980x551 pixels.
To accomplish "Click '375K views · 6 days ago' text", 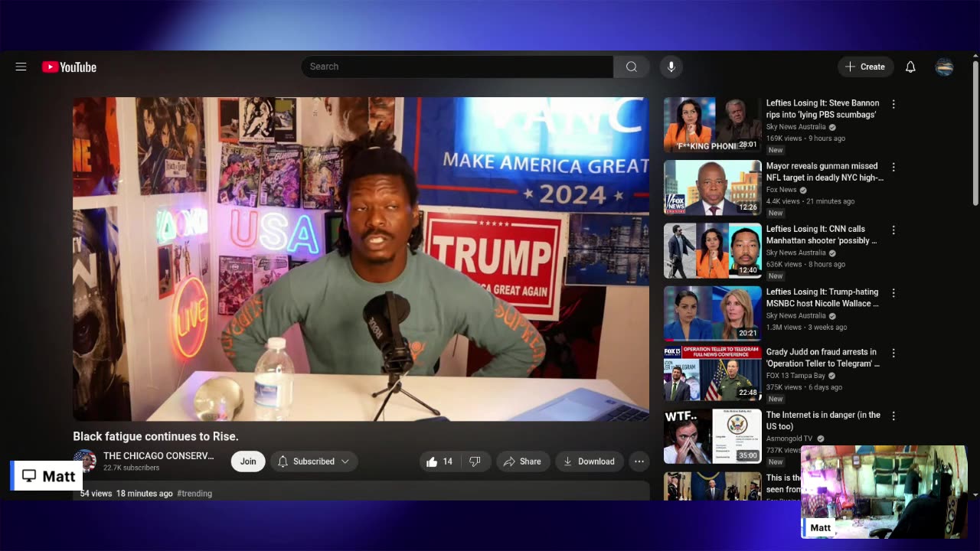I will click(x=803, y=387).
